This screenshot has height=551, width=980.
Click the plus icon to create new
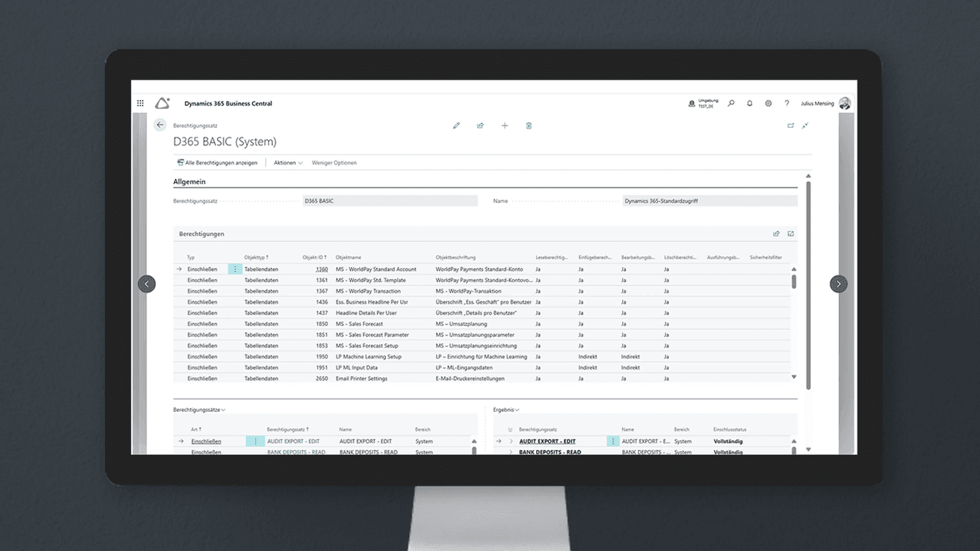click(x=504, y=126)
